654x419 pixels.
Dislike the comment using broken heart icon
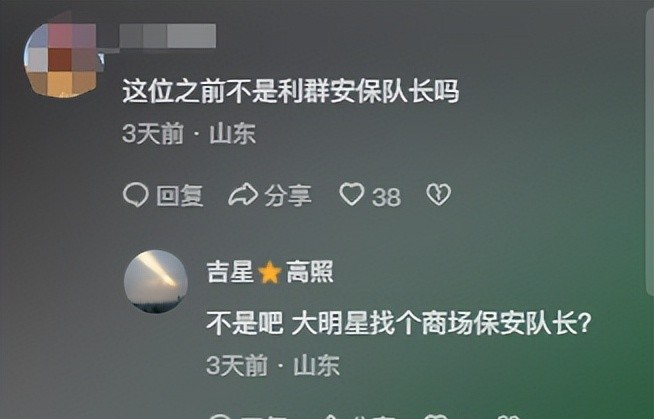pos(438,194)
